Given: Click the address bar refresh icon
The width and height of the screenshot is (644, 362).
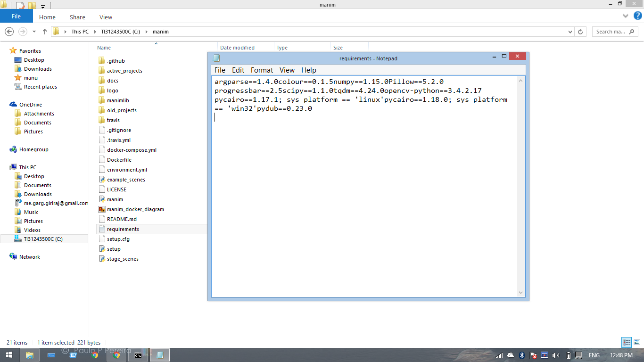Looking at the screenshot, I should (x=580, y=32).
